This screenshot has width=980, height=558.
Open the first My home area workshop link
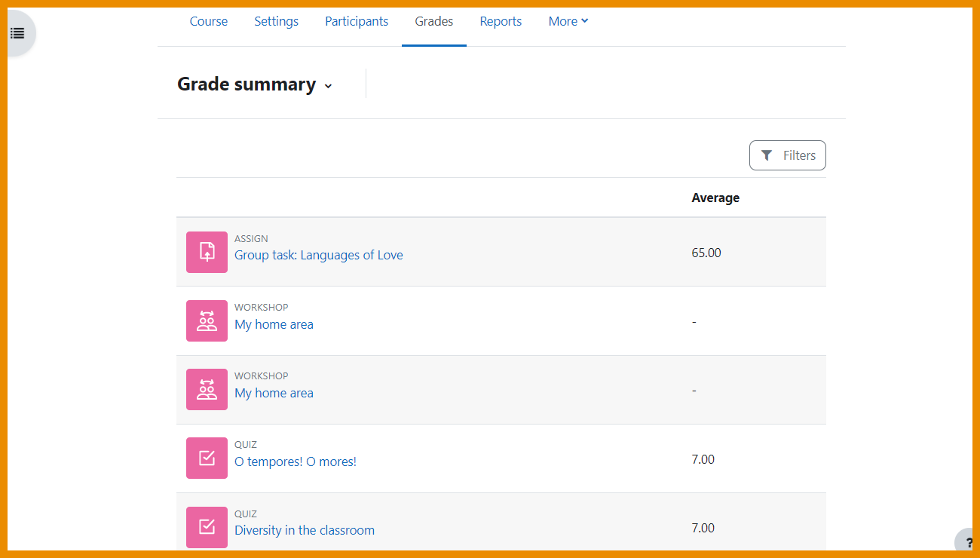pyautogui.click(x=274, y=323)
